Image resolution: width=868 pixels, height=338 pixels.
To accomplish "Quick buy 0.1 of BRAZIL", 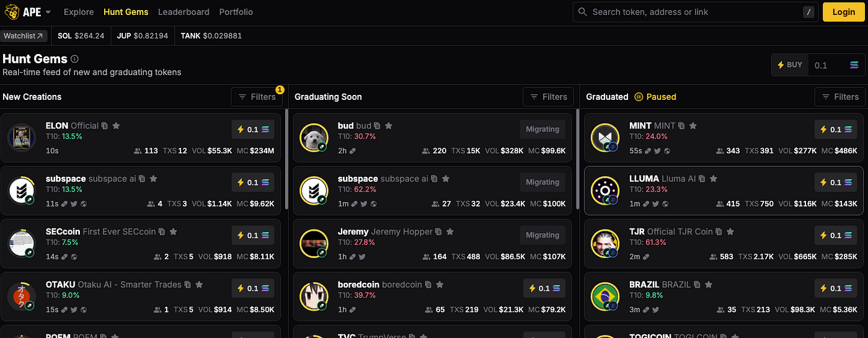I will [836, 288].
